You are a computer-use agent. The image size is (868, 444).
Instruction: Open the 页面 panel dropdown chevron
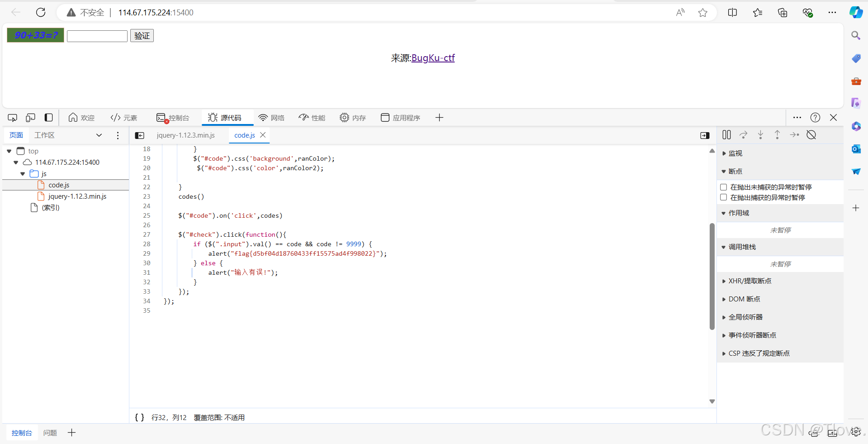click(99, 135)
